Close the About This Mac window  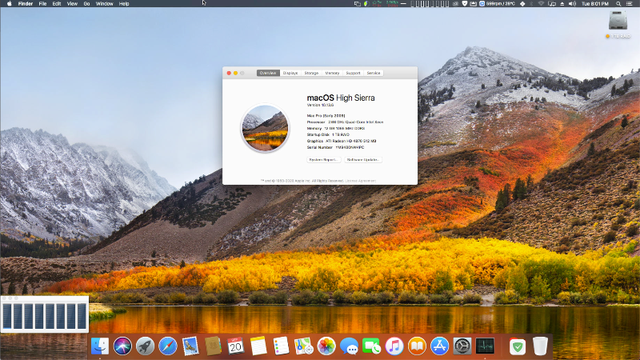[229, 73]
